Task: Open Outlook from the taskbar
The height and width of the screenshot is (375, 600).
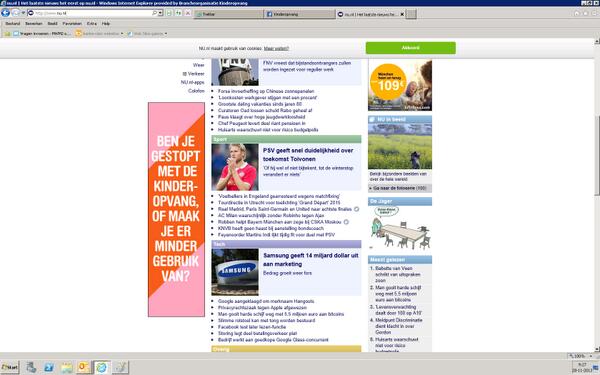Action: [83, 368]
